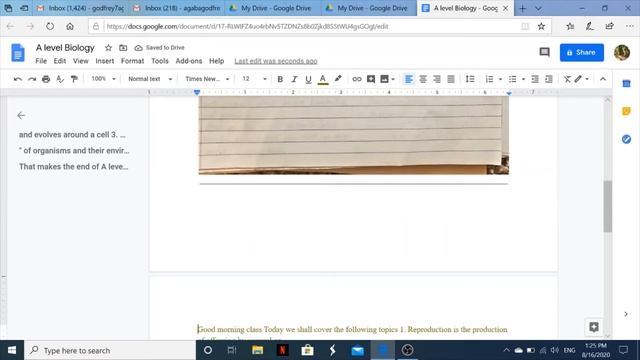Screen dimensions: 640x360
Task: Open the Tools menu
Action: click(x=160, y=61)
